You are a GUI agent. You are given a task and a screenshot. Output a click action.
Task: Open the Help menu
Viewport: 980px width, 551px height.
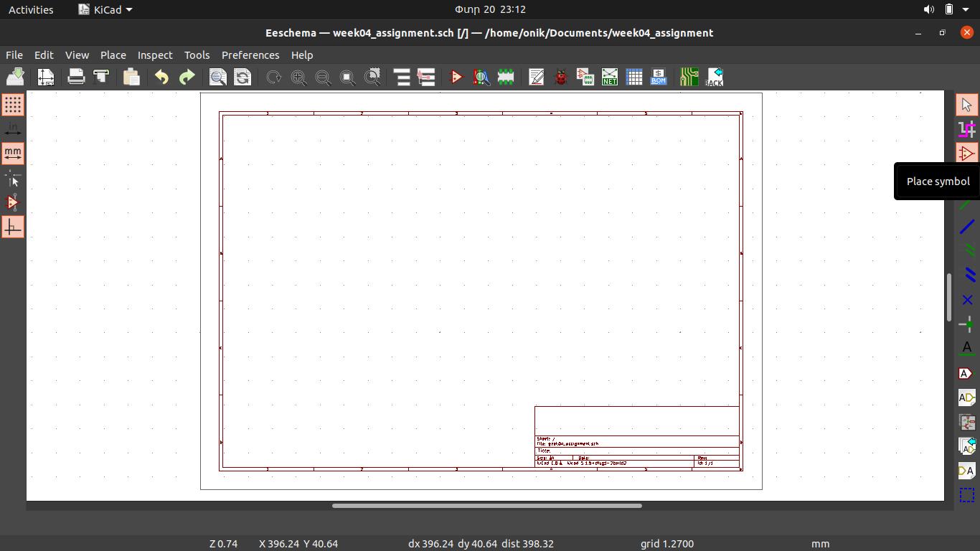(x=302, y=55)
